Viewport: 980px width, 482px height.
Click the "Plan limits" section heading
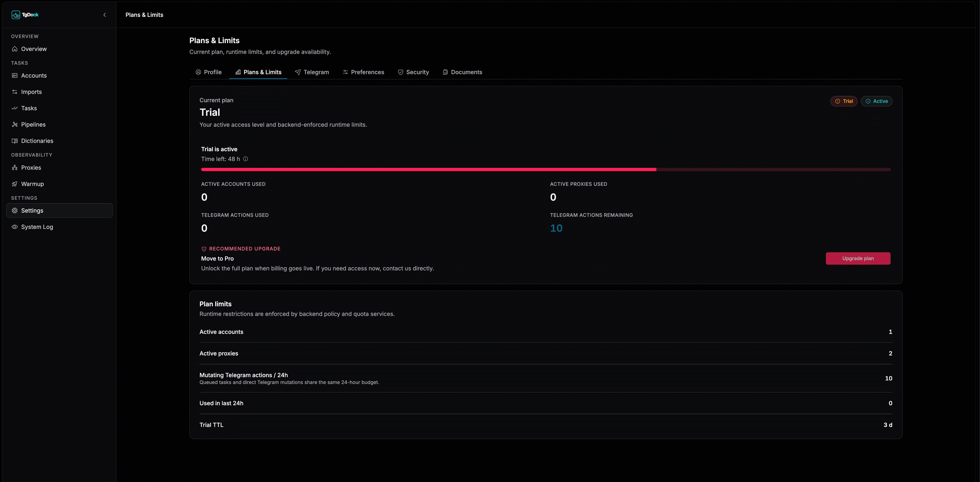tap(215, 304)
